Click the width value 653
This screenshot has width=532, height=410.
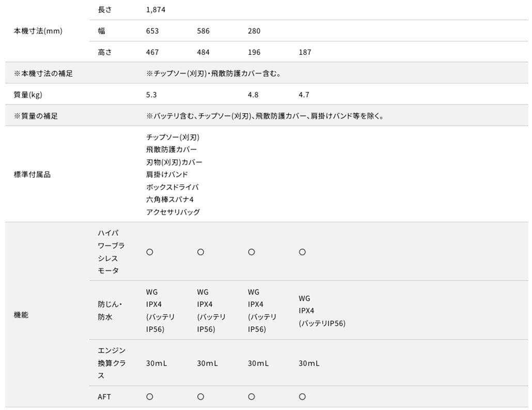(x=152, y=31)
